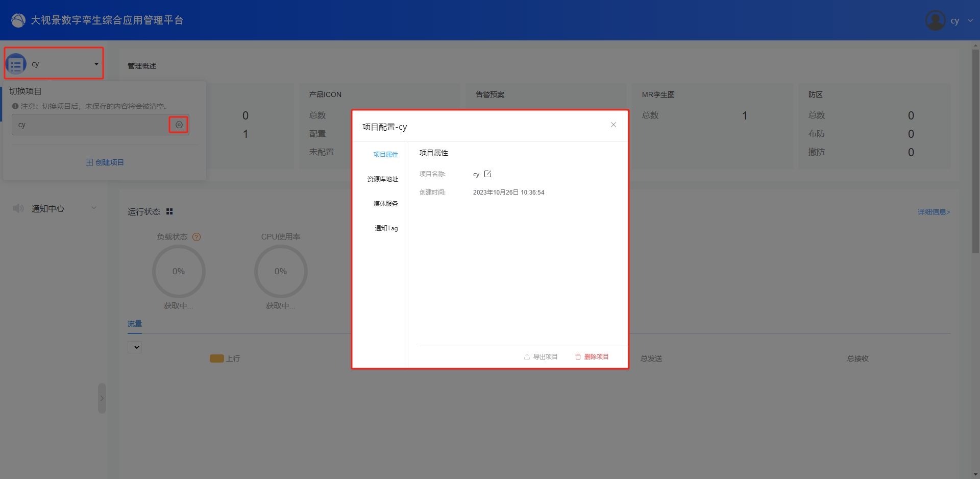The image size is (980, 479).
Task: Click the edit icon next to project name cy
Action: point(487,174)
